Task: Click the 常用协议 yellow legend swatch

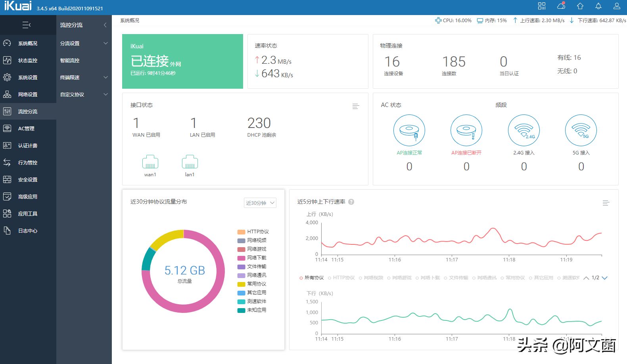Action: 241,284
